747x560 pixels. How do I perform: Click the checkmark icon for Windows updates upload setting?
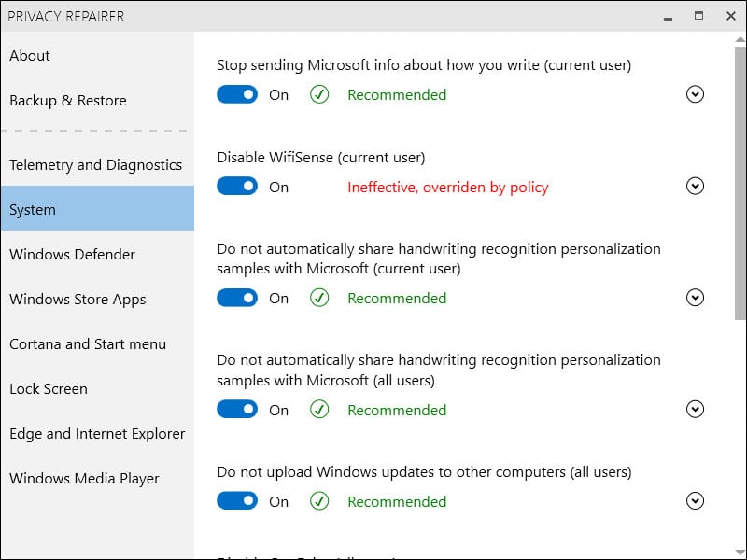319,501
